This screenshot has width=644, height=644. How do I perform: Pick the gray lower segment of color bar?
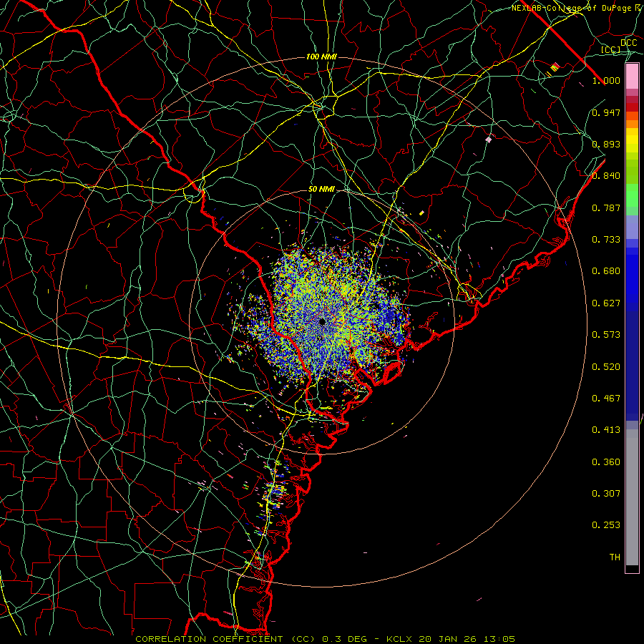pyautogui.click(x=632, y=497)
